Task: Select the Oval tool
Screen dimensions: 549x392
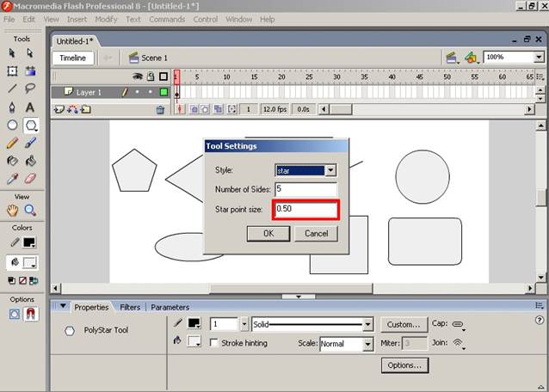Action: click(12, 125)
